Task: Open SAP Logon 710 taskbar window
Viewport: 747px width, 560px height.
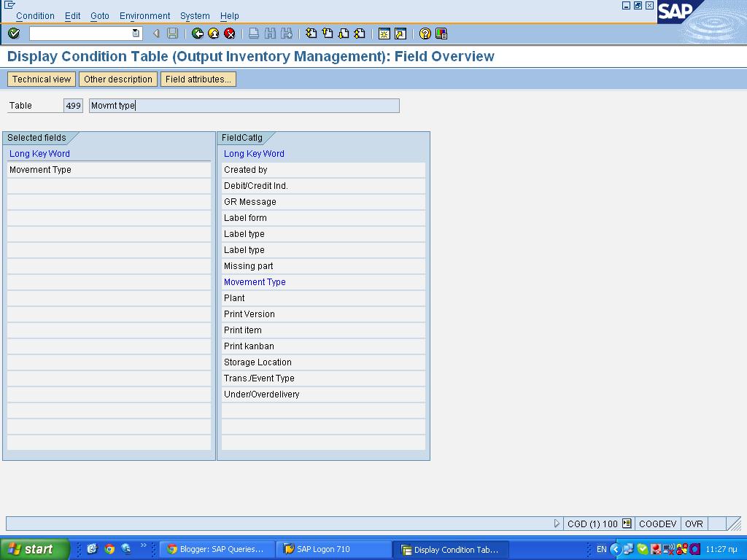Action: point(334,549)
